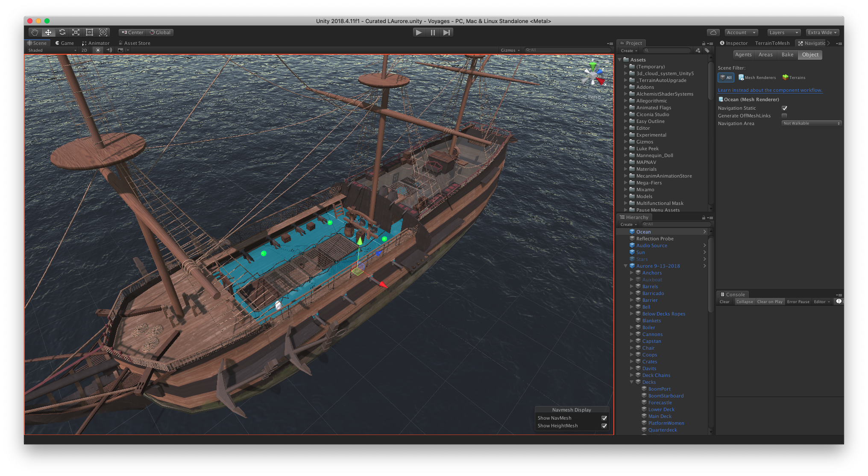
Task: Click the red X axis move arrow
Action: [x=383, y=284]
